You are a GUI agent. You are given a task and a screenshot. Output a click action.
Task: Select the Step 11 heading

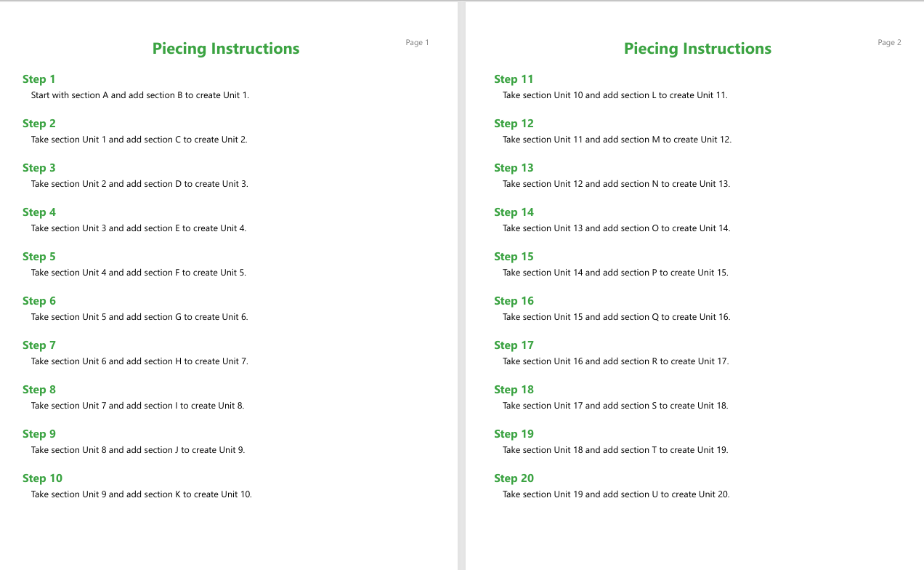point(514,79)
